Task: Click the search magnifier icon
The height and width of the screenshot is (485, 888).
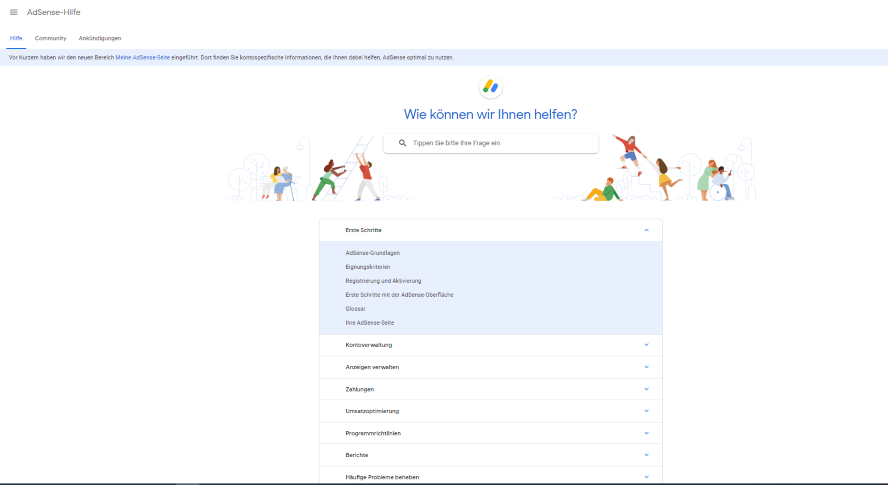Action: point(402,143)
